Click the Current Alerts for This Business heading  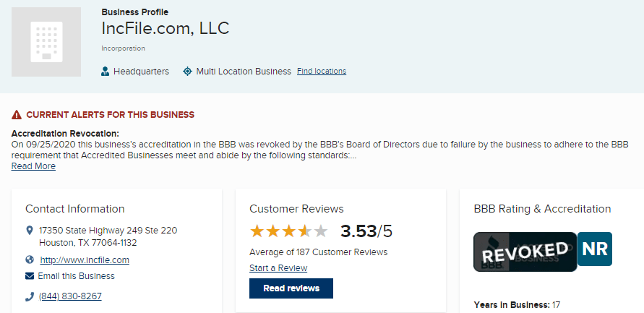click(x=110, y=115)
